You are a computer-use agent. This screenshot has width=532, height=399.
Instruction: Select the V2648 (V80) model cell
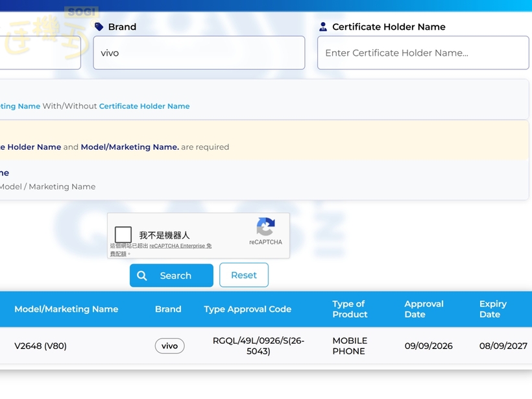pyautogui.click(x=40, y=346)
